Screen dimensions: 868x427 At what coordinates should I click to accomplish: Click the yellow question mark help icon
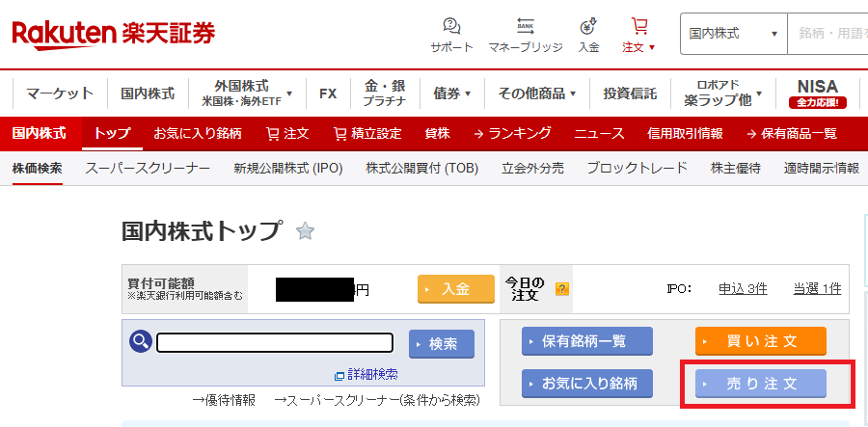[x=562, y=288]
